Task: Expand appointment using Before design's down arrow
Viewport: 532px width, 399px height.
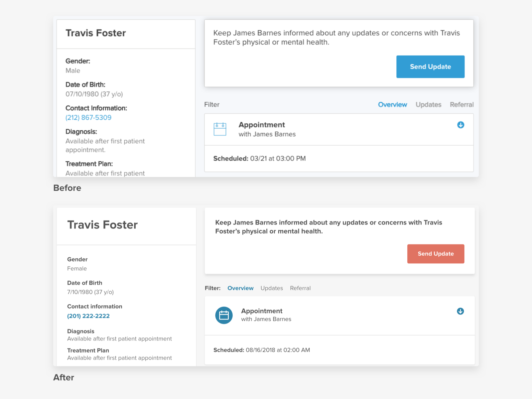Action: pos(461,125)
